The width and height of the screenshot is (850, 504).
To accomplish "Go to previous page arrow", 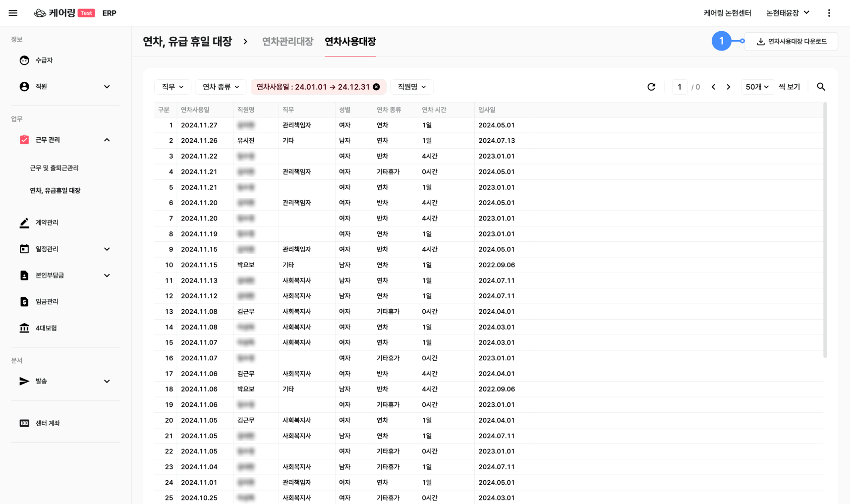I will coord(713,87).
